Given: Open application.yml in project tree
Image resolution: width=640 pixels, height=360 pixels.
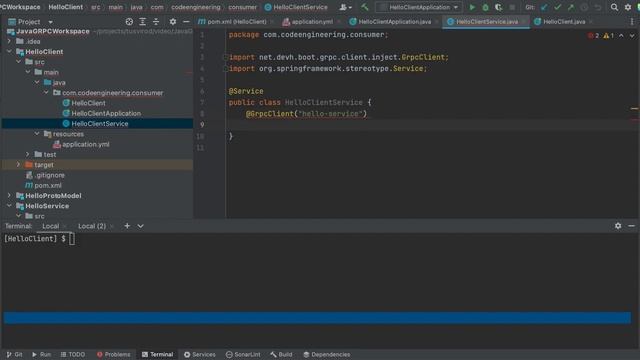Looking at the screenshot, I should pyautogui.click(x=85, y=144).
